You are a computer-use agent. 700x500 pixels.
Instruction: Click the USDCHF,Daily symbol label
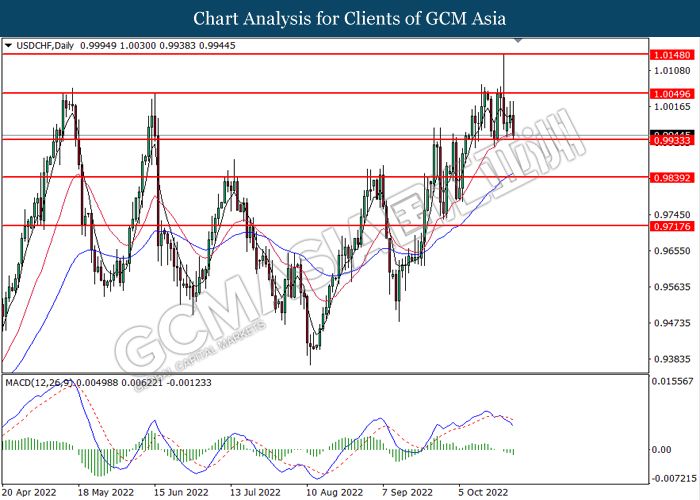[x=45, y=46]
